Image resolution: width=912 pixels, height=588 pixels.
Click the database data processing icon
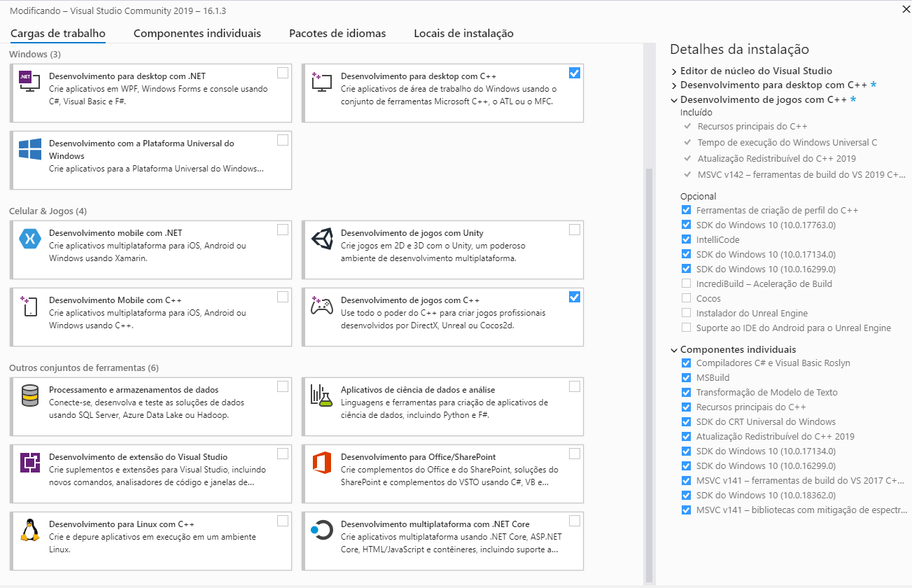tap(29, 395)
